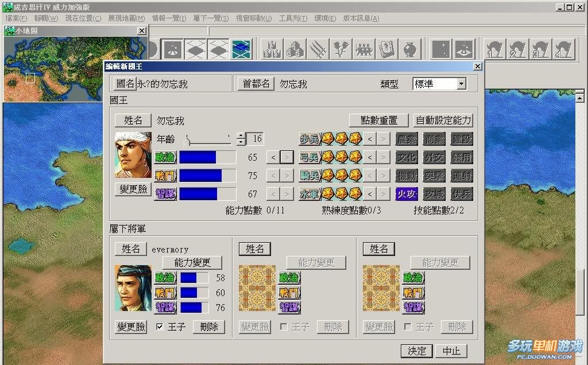Click the mini-map in 小地圖 window

[x=75, y=68]
